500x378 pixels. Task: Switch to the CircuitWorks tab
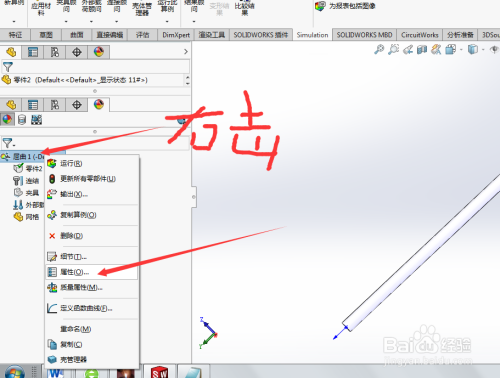[x=420, y=35]
